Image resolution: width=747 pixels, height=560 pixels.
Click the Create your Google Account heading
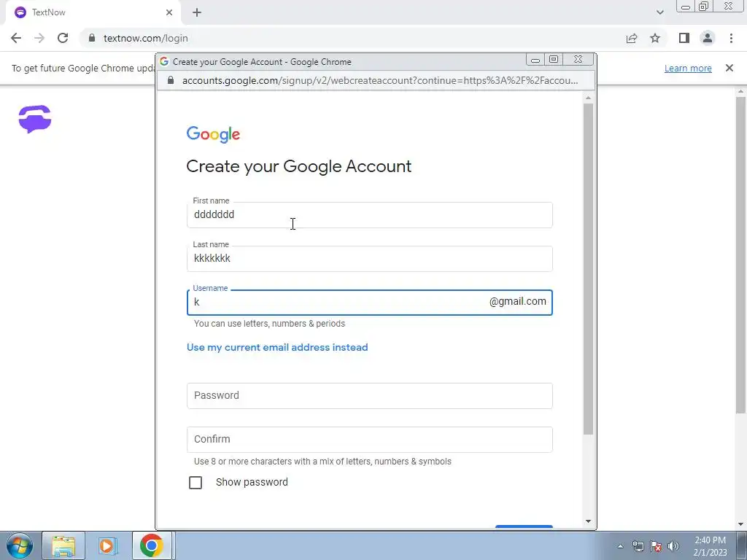pyautogui.click(x=298, y=166)
